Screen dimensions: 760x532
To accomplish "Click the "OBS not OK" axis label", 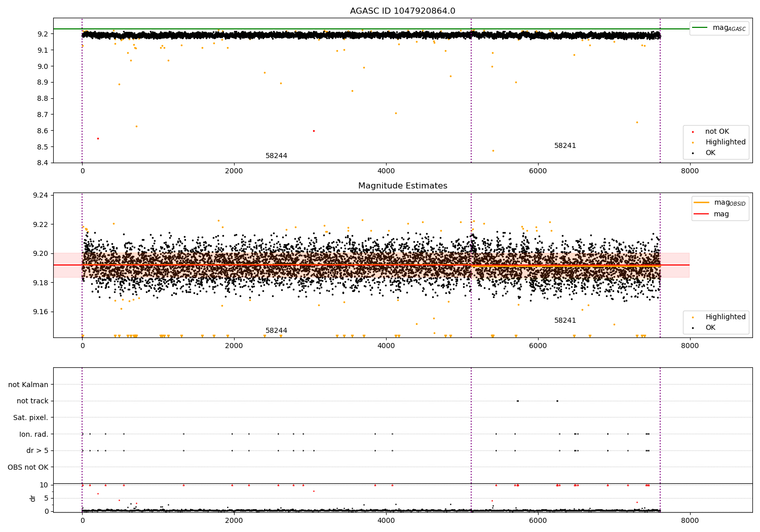I will click(x=28, y=467).
